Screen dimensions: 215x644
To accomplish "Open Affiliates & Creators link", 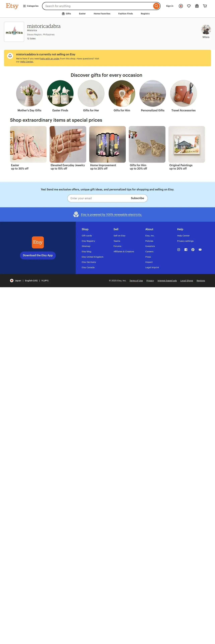I will click(124, 251).
